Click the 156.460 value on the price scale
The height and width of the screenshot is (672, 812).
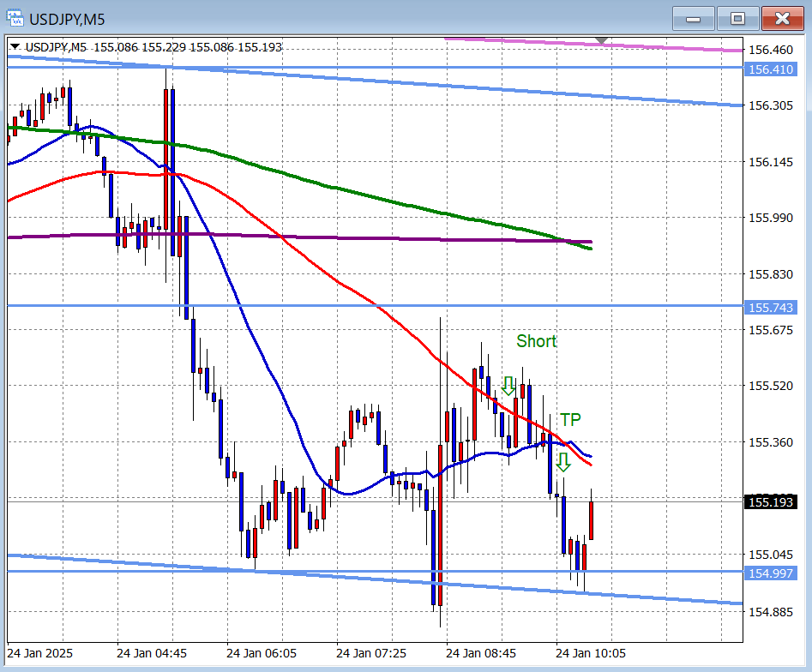pos(771,49)
